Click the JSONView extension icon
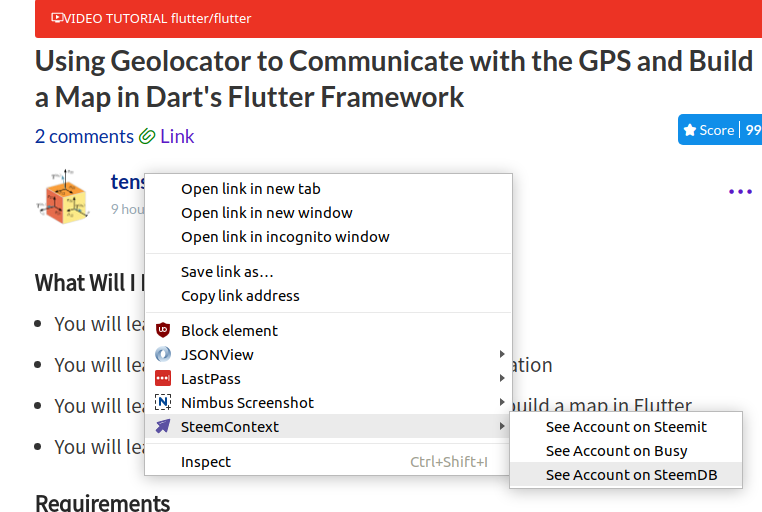The image size is (762, 512). coord(163,354)
